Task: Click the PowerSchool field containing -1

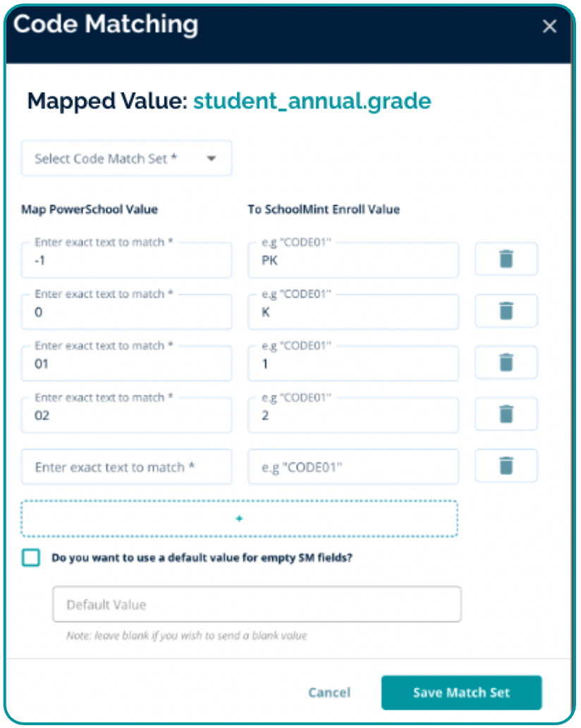Action: point(126,260)
